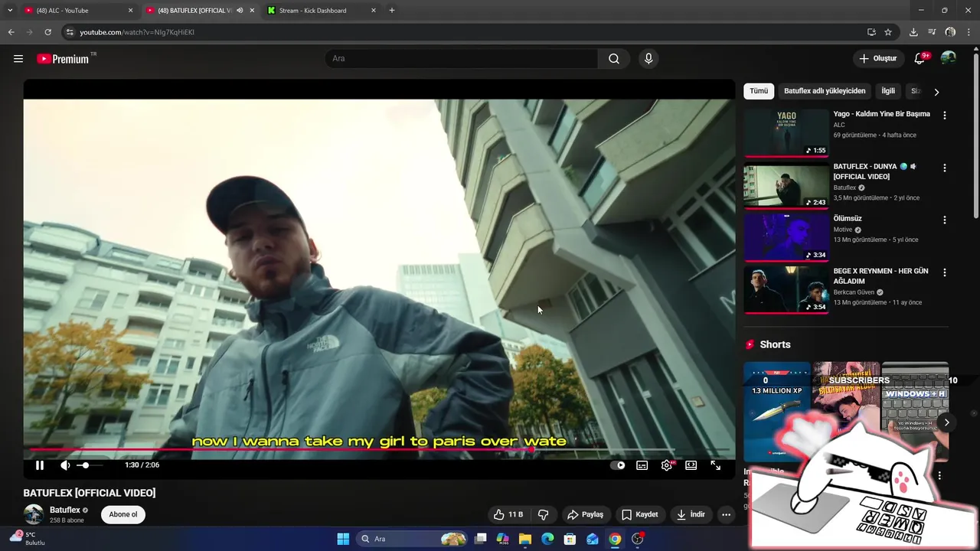Share the video via Paylaş
980x551 pixels.
(x=586, y=515)
